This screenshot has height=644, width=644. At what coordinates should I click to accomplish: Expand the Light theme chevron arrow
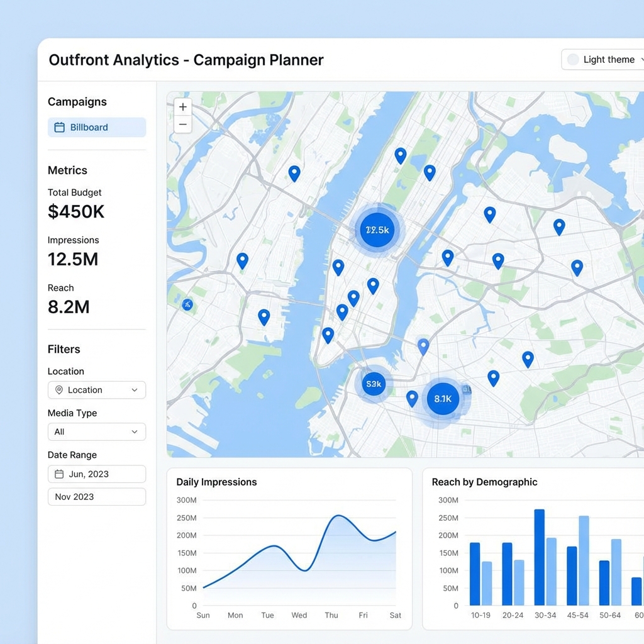[x=641, y=60]
